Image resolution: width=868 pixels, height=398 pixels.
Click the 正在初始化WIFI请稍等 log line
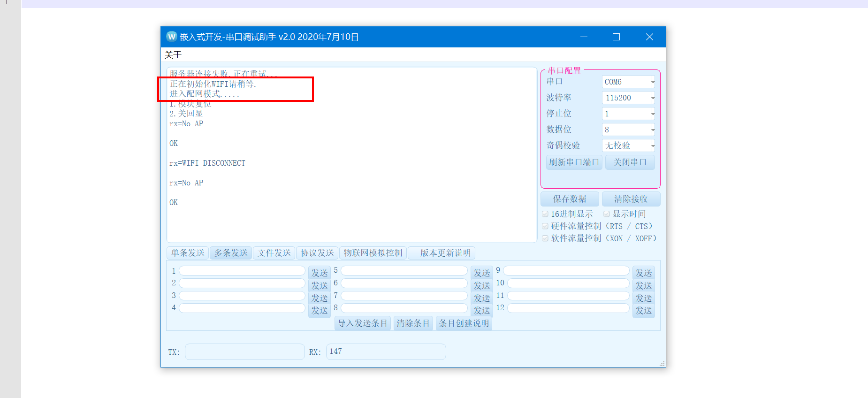tap(213, 84)
